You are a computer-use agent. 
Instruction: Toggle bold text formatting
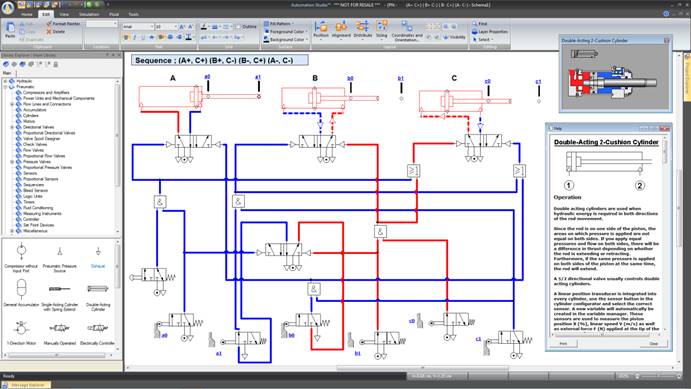(x=126, y=37)
